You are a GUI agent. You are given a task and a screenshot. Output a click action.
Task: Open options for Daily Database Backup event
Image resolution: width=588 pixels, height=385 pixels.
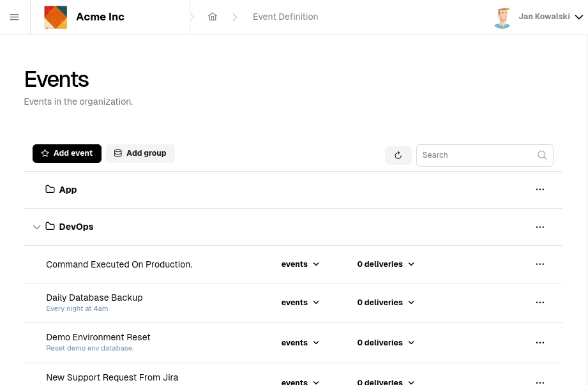click(540, 302)
